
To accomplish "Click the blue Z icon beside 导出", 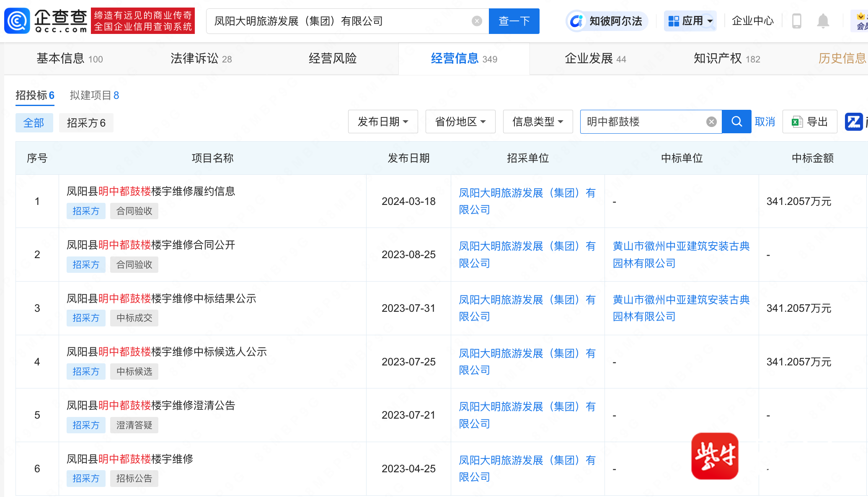I will click(x=854, y=122).
